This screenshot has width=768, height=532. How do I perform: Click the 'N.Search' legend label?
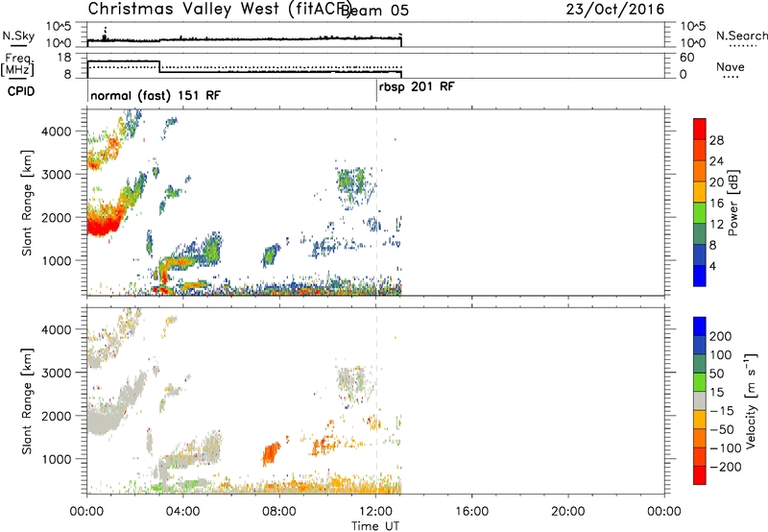(741, 36)
